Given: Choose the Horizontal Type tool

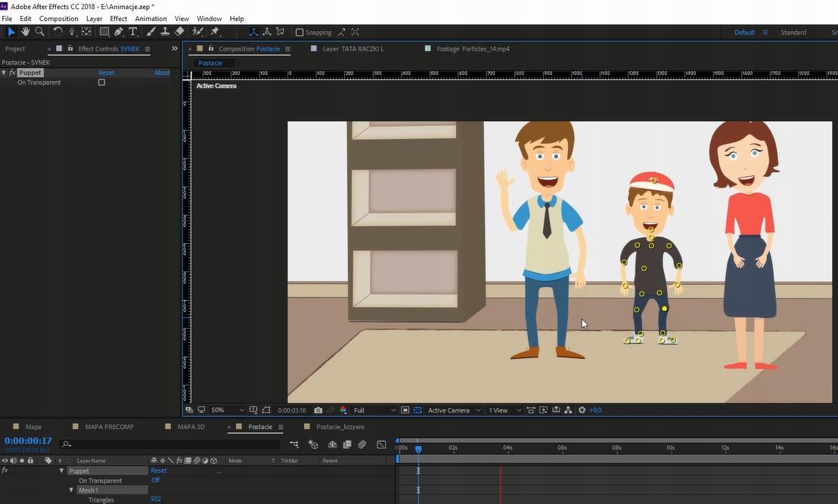Looking at the screenshot, I should pyautogui.click(x=133, y=32).
